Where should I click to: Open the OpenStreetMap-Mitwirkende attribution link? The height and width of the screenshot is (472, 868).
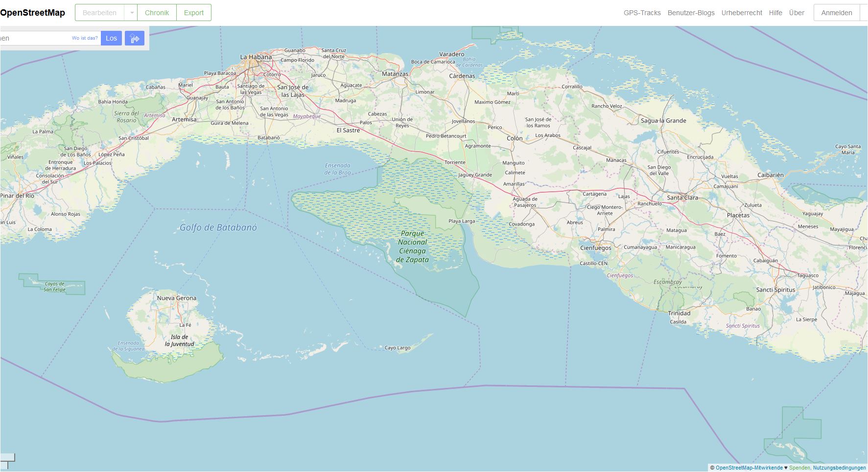749,468
